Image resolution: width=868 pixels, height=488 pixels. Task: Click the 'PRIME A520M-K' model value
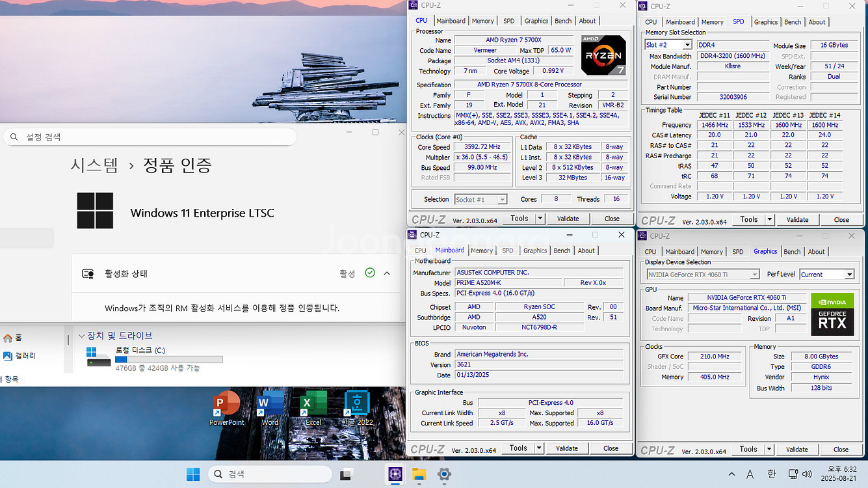(508, 283)
